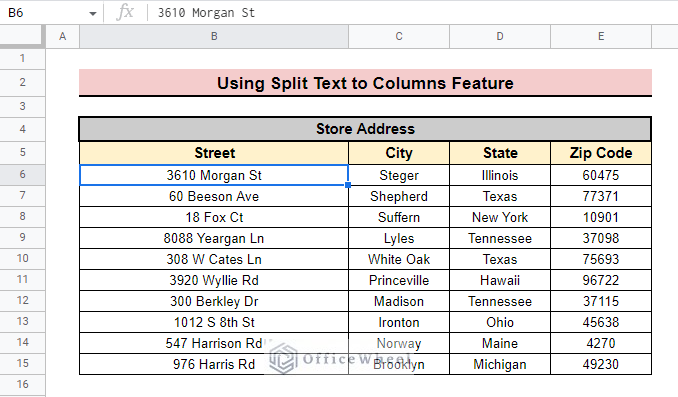Click the title cell Using Split Text to Columns Feature
This screenshot has width=678, height=397.
365,83
